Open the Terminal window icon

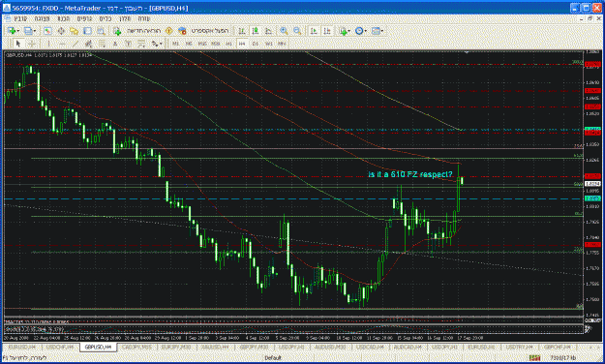pyautogui.click(x=87, y=31)
